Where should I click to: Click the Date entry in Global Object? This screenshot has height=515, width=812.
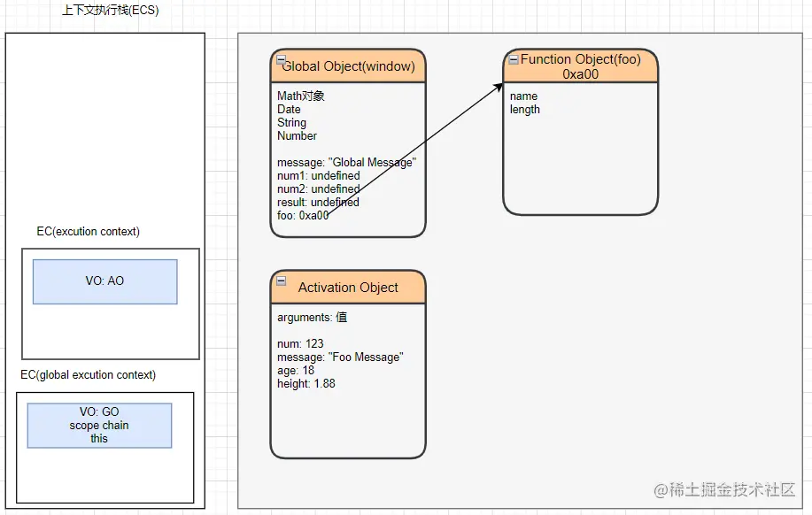pyautogui.click(x=289, y=109)
